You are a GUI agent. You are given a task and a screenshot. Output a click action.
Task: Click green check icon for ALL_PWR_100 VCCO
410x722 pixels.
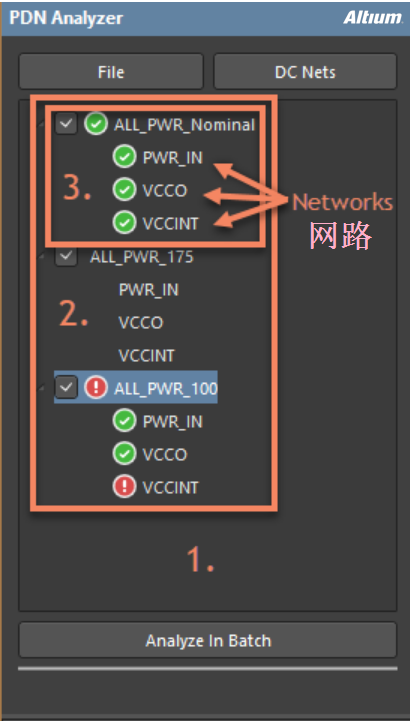point(124,454)
